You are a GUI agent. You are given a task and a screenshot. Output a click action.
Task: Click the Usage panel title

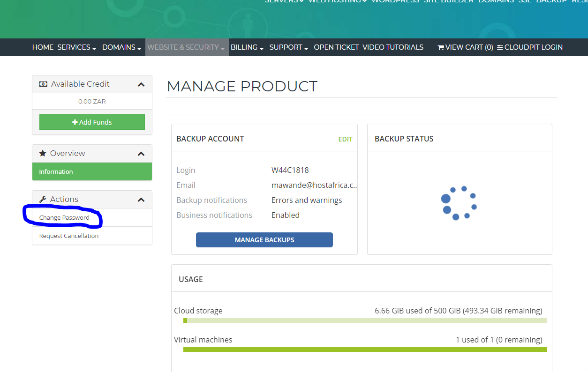191,279
